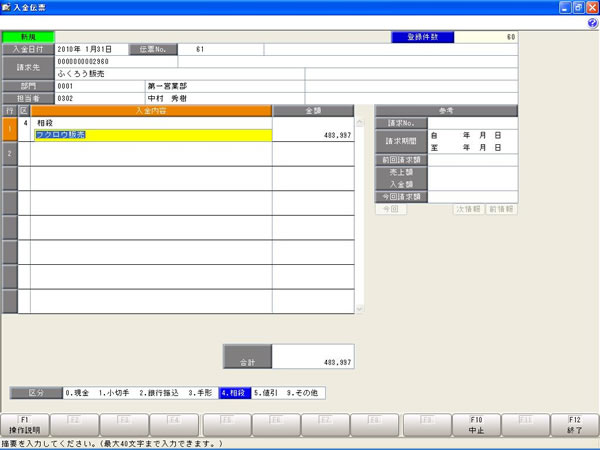Click the 第一営業部 department name
This screenshot has height=450, width=600.
[168, 86]
